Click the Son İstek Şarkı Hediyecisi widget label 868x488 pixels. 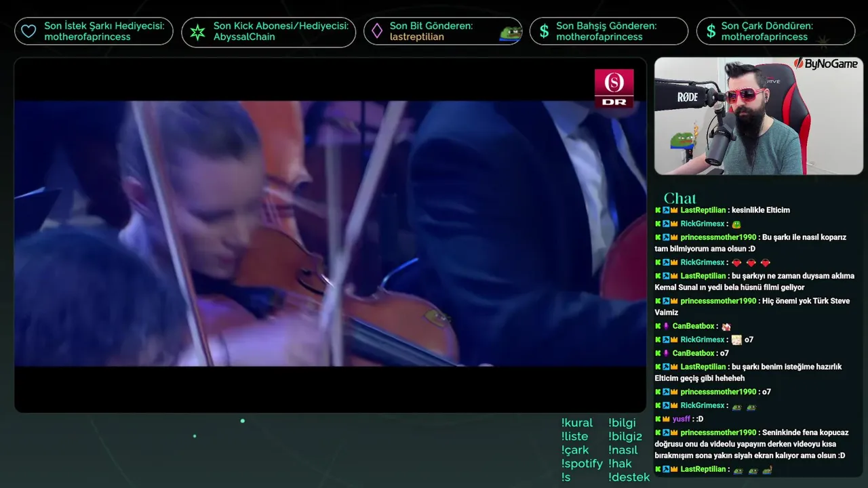pyautogui.click(x=104, y=26)
